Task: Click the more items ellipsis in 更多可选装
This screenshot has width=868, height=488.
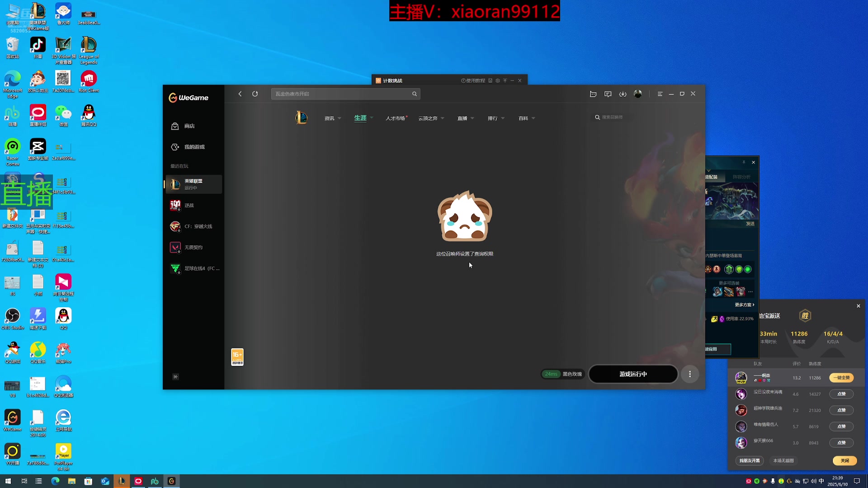Action: coord(750,292)
